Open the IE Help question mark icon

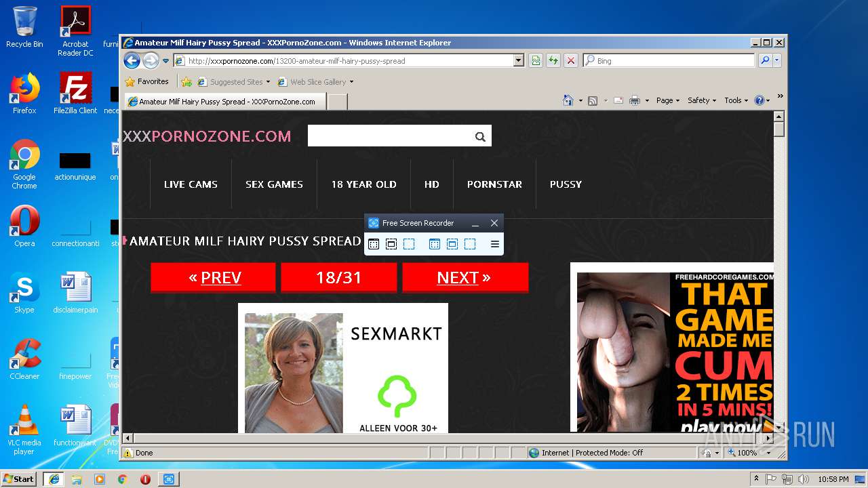coord(759,100)
